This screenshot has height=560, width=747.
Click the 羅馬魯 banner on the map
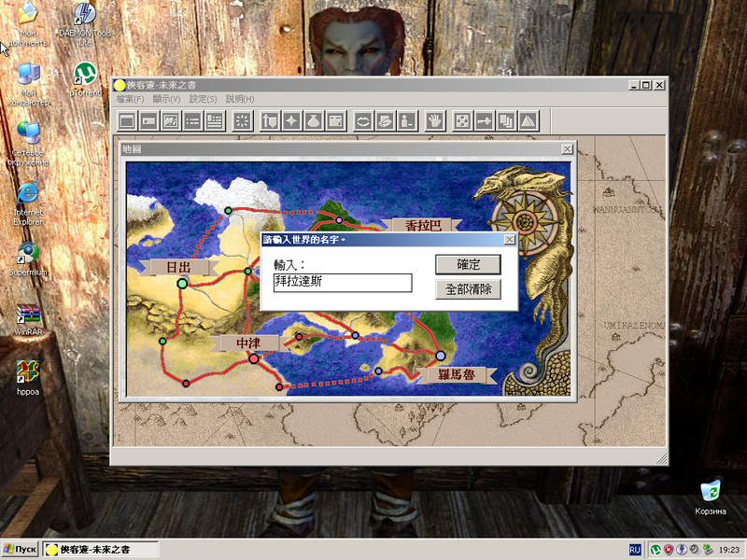[x=457, y=375]
